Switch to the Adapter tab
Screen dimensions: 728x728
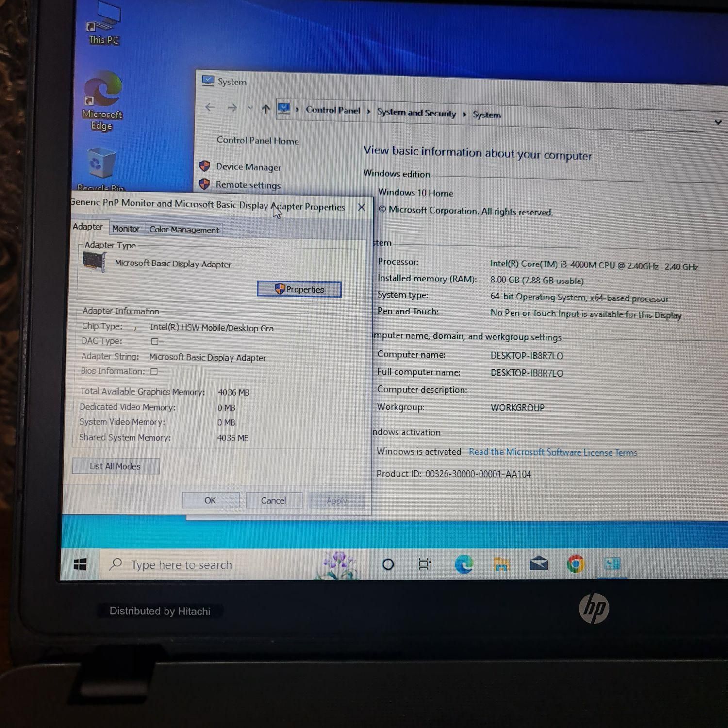88,227
